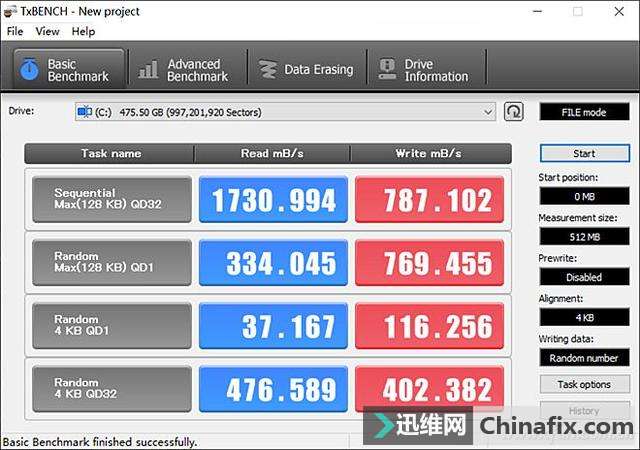640x450 pixels.
Task: Open Task options
Action: (584, 385)
